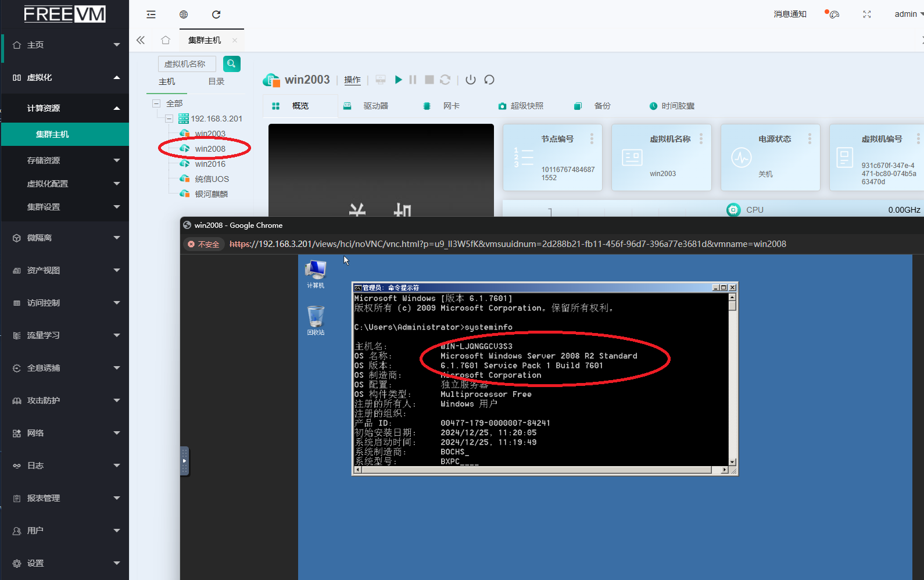Open the admin user dropdown
The height and width of the screenshot is (580, 924).
tap(908, 15)
